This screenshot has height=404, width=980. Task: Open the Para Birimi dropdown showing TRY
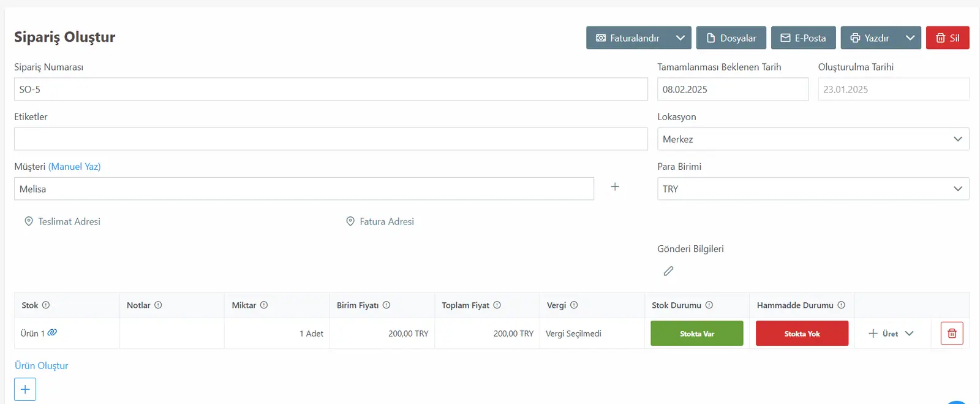pyautogui.click(x=813, y=189)
